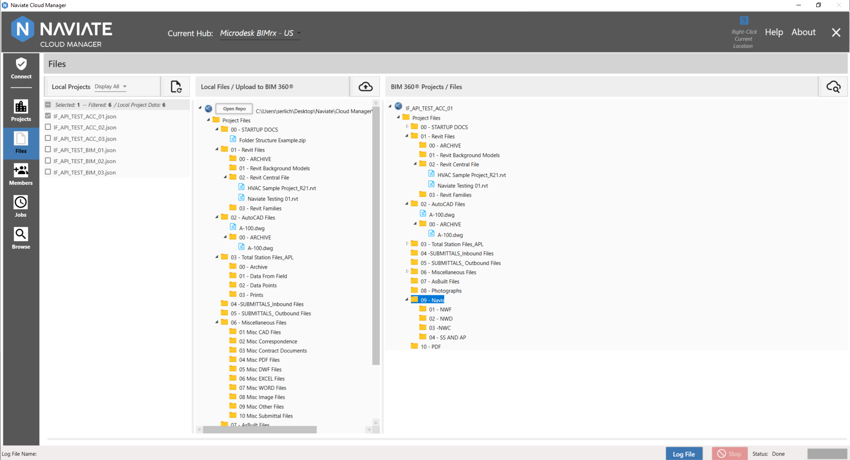This screenshot has height=460, width=850.
Task: Select Naviate Testing 01.rvt in Local Files
Action: pos(273,199)
